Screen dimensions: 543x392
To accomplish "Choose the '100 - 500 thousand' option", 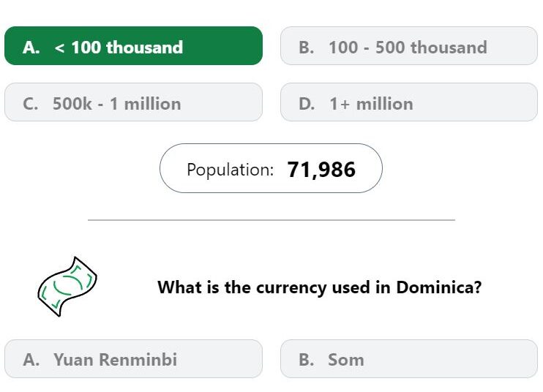I will [x=409, y=45].
